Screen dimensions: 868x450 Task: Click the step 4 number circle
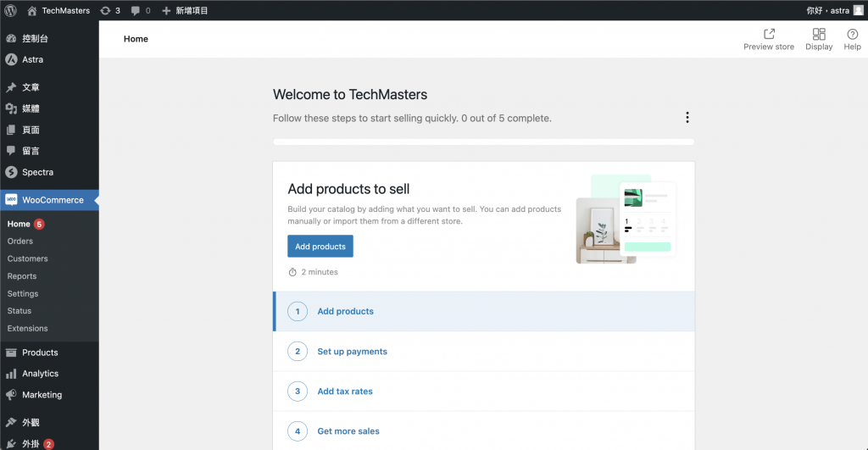(x=298, y=431)
